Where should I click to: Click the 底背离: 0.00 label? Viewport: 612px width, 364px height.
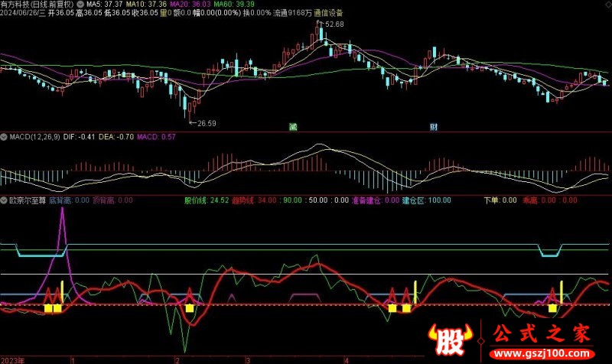pyautogui.click(x=69, y=200)
